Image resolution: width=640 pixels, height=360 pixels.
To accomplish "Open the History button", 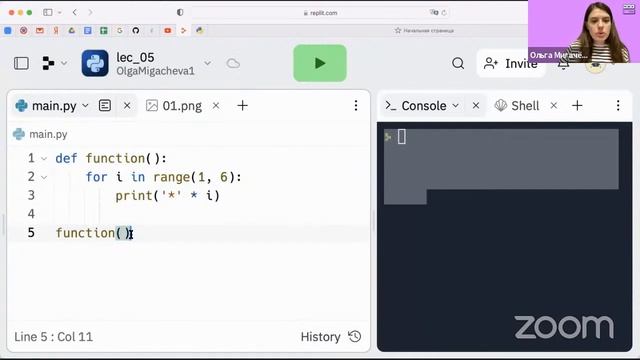I will 331,337.
